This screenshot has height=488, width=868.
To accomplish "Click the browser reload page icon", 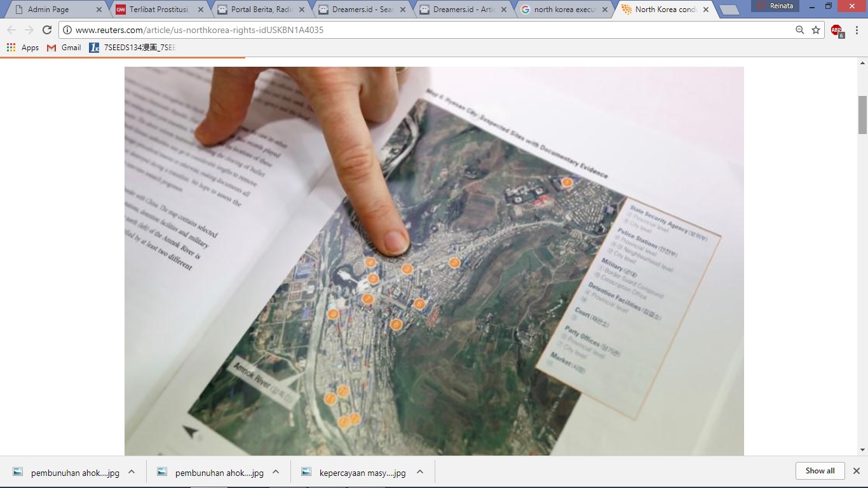I will tap(47, 30).
